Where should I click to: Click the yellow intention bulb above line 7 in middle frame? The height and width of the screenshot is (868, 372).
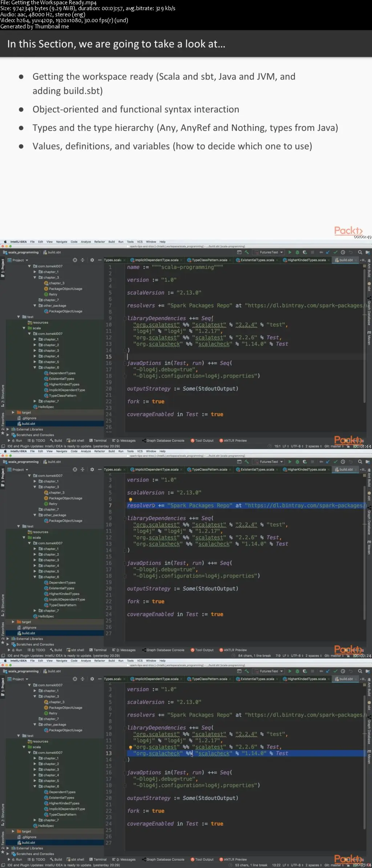point(130,500)
